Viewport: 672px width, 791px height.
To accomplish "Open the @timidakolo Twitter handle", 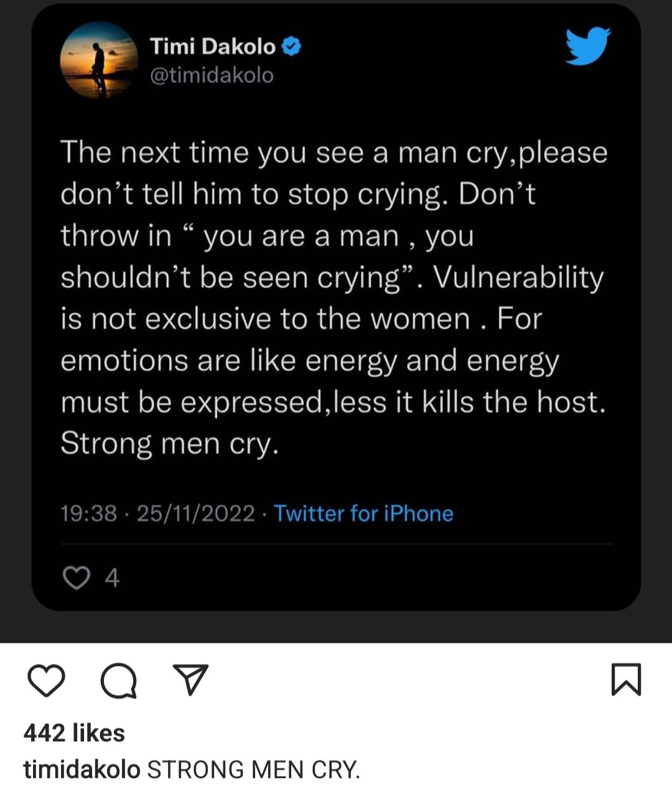I will pyautogui.click(x=210, y=76).
